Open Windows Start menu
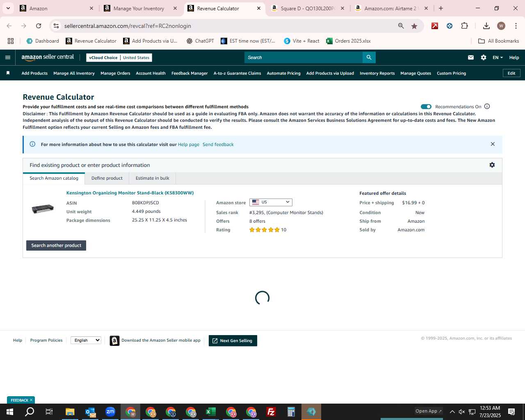 (10, 412)
